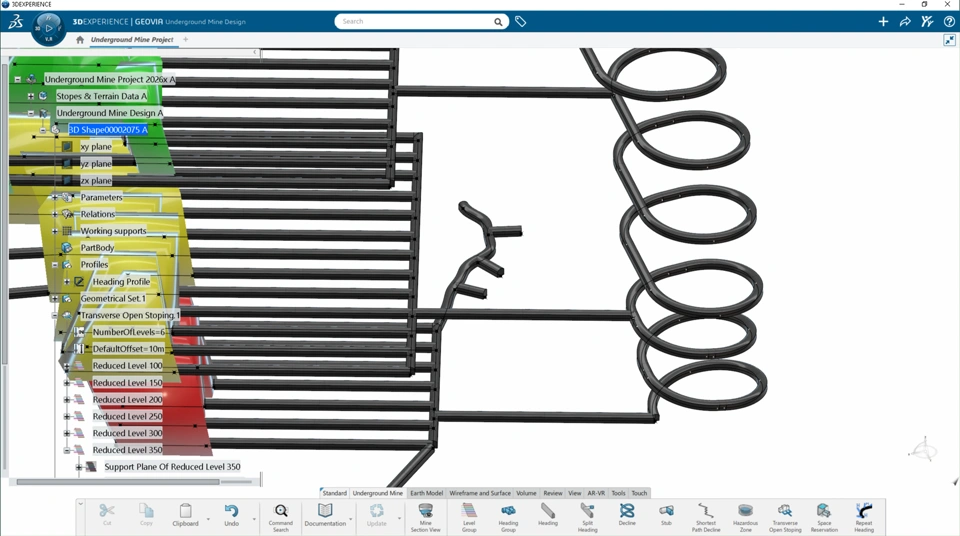Expand the Heading Profile node
960x536 pixels.
pos(67,282)
